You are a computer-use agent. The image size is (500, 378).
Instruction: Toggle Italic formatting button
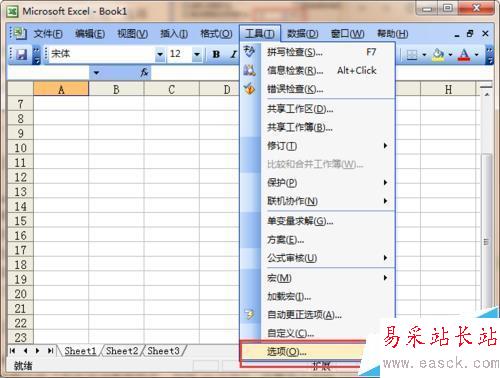pyautogui.click(x=233, y=54)
